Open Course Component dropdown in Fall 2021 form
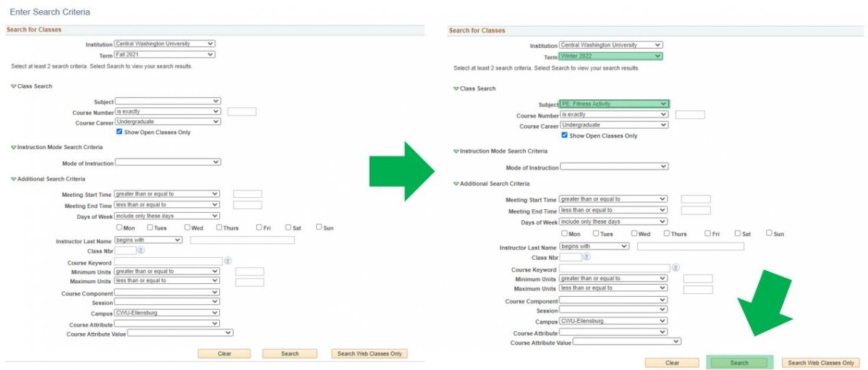This screenshot has height=370, width=868. click(166, 293)
